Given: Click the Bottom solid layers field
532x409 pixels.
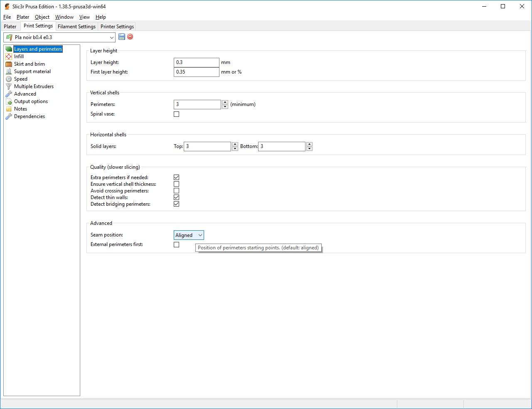Looking at the screenshot, I should (x=282, y=146).
